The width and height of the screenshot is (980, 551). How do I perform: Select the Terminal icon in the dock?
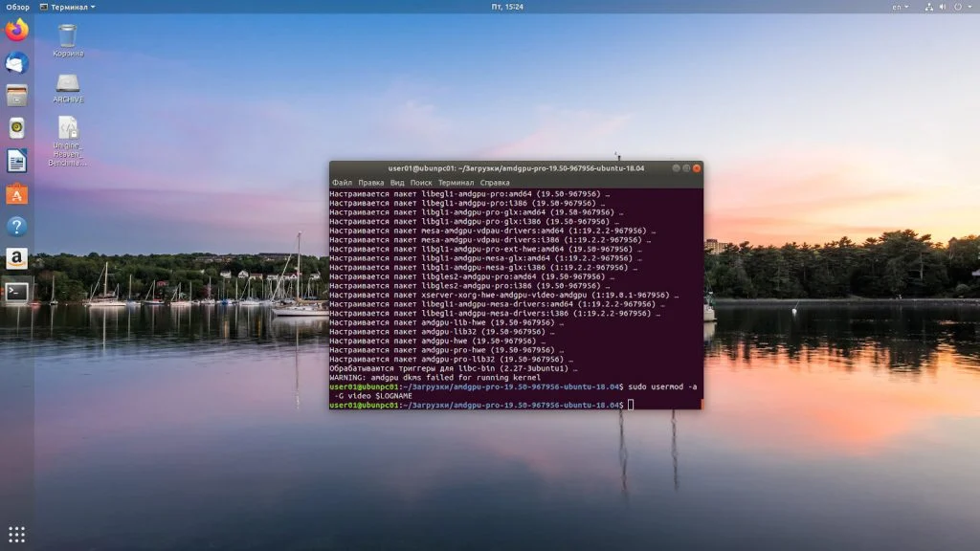tap(17, 292)
